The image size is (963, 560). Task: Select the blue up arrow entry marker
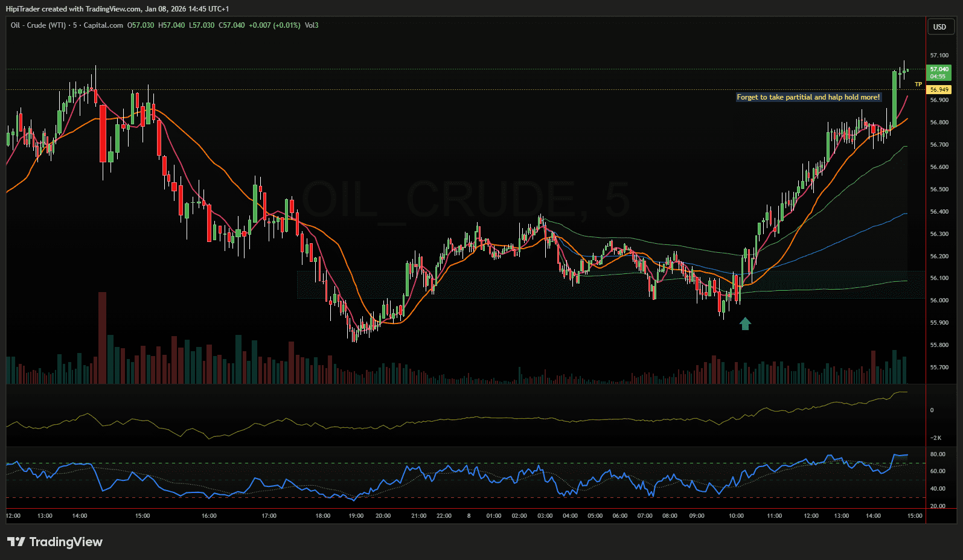(745, 324)
